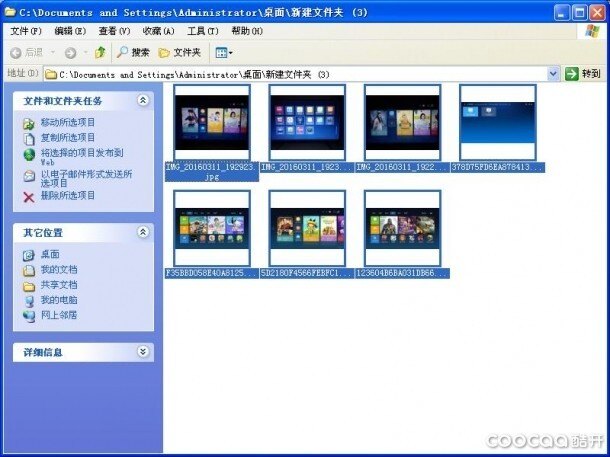Open the 工具(T) menu
This screenshot has height=457, width=610.
[x=203, y=31]
